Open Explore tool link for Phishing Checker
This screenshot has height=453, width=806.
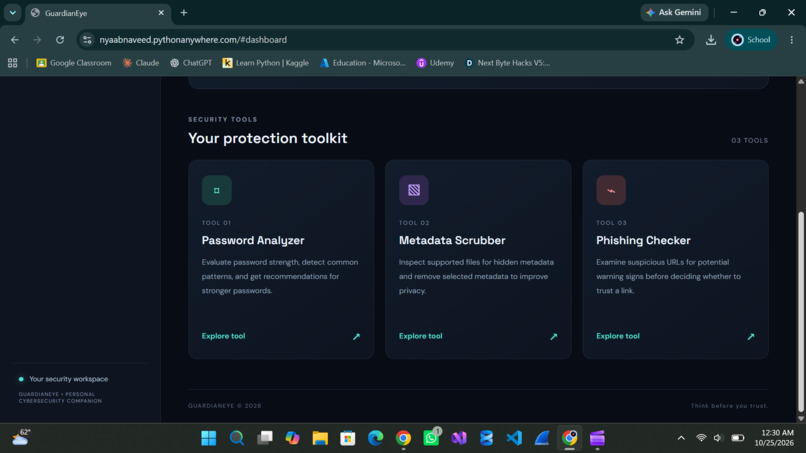(618, 336)
